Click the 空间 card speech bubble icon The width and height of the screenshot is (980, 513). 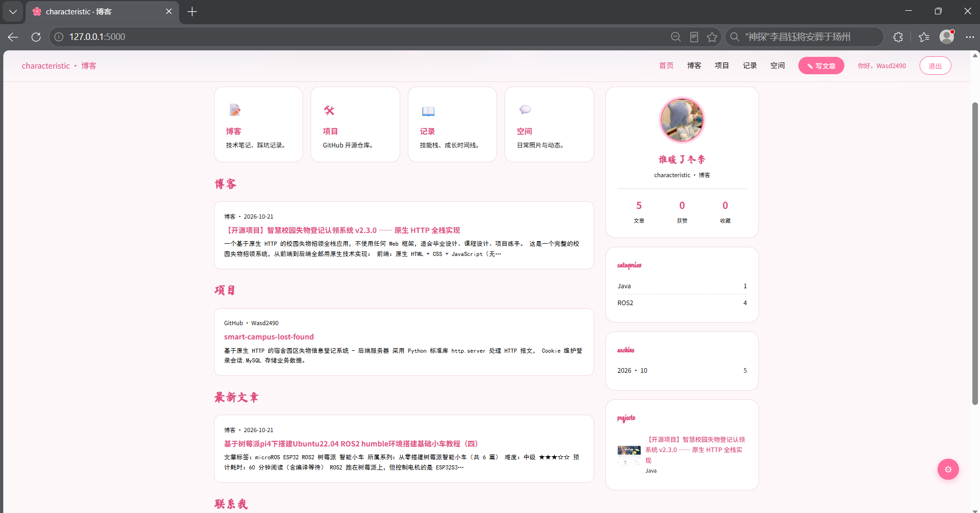point(525,110)
